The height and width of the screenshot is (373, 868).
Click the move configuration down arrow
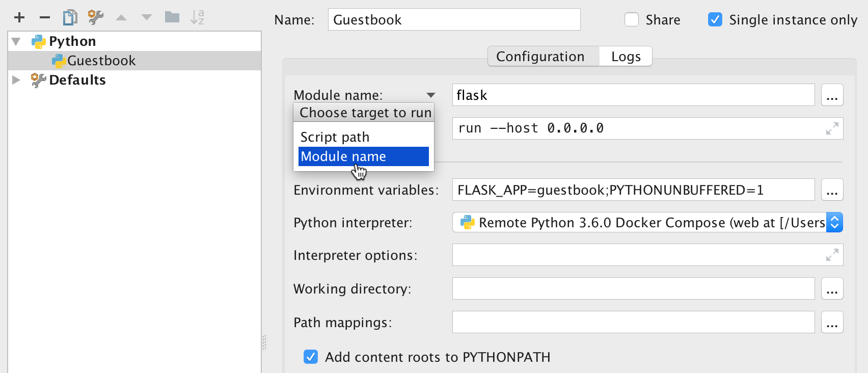(147, 18)
